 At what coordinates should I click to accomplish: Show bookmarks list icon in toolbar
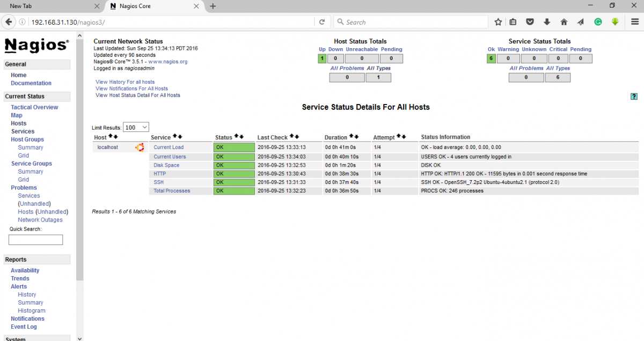pos(513,22)
